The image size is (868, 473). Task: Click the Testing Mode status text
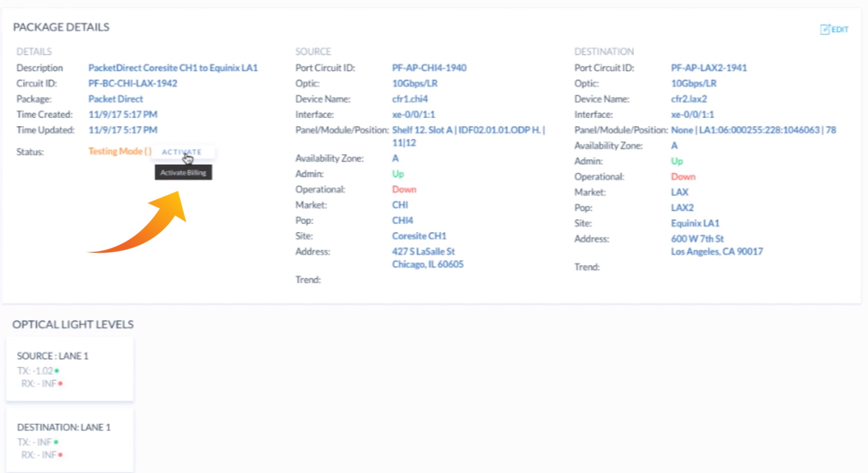click(x=119, y=151)
